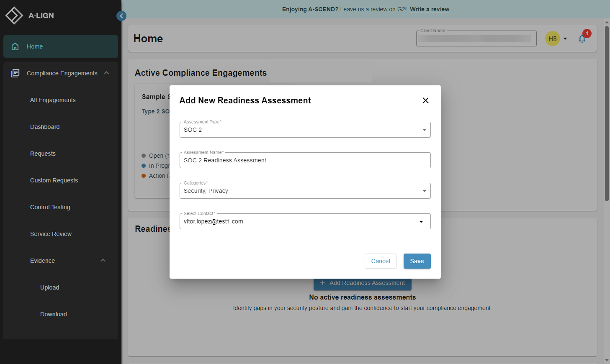Click the HB avatar circle
Viewport: 610px width, 364px height.
pyautogui.click(x=552, y=38)
